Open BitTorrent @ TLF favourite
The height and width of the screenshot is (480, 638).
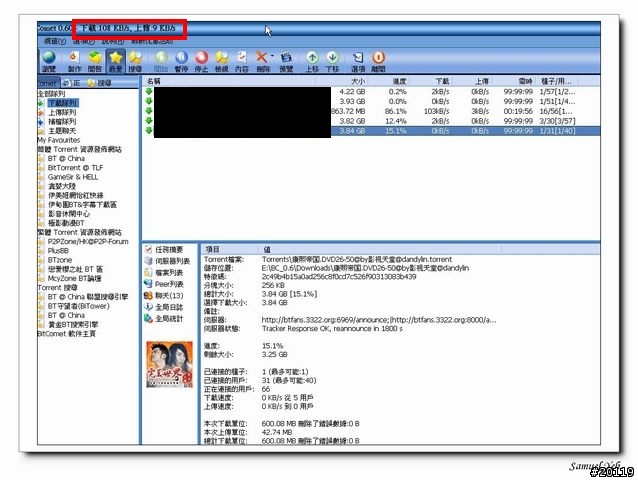(75, 168)
